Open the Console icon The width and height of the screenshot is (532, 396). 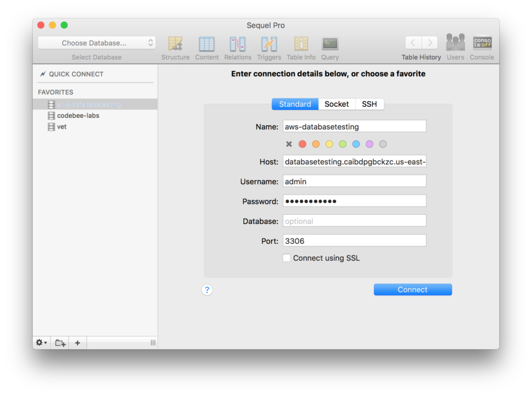[482, 47]
